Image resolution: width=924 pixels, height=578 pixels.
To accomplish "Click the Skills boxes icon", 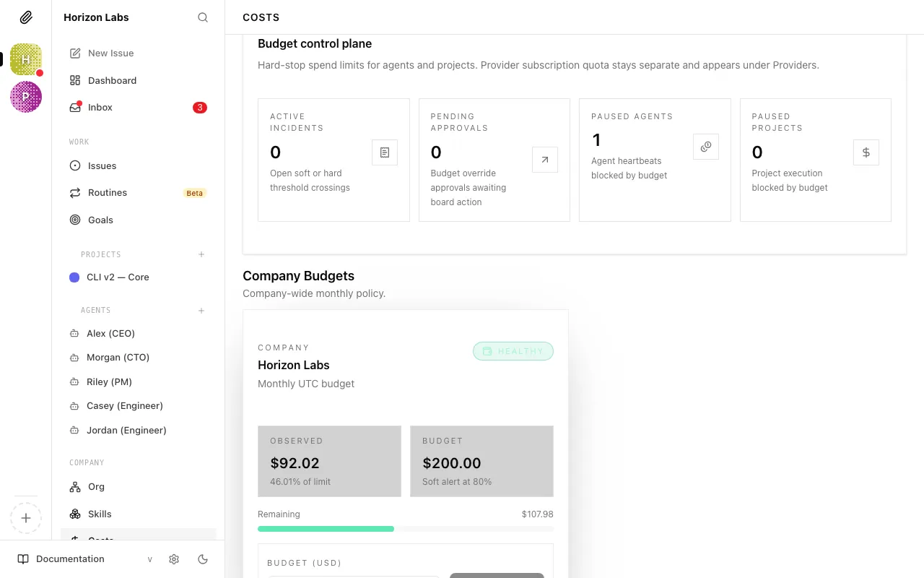I will (75, 514).
